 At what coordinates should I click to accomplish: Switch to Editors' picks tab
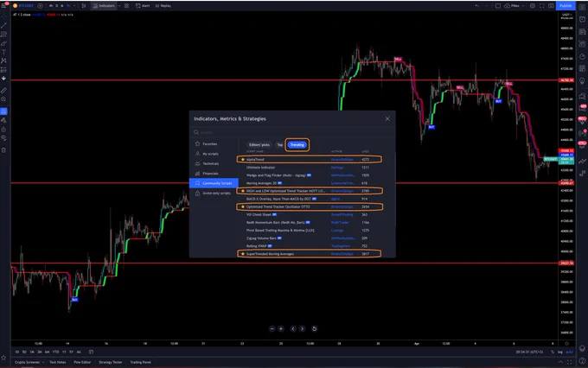pyautogui.click(x=259, y=144)
